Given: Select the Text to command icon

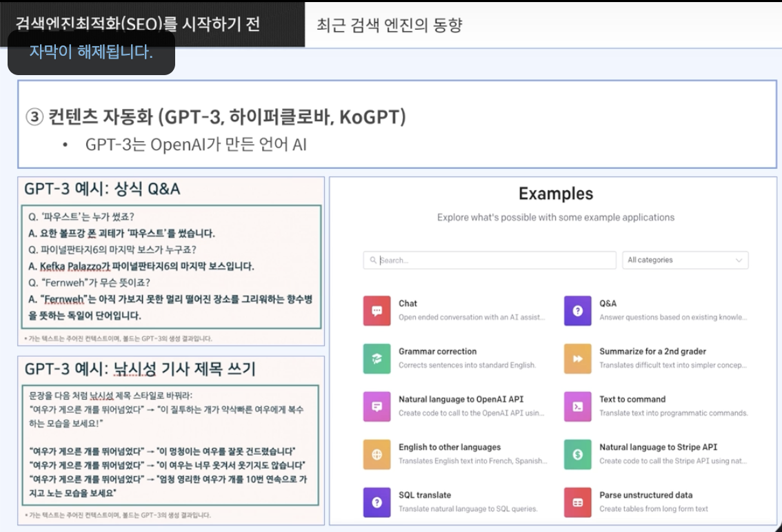Looking at the screenshot, I should tap(577, 407).
